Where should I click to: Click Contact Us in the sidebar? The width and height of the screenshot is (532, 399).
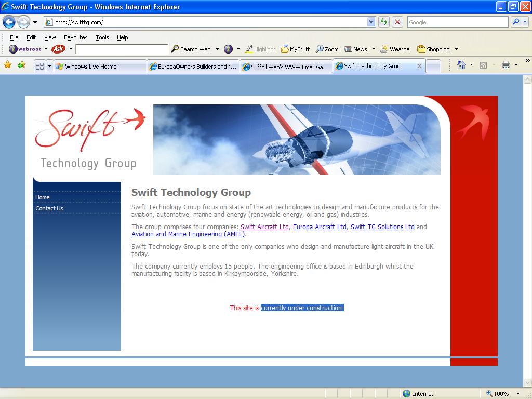49,208
